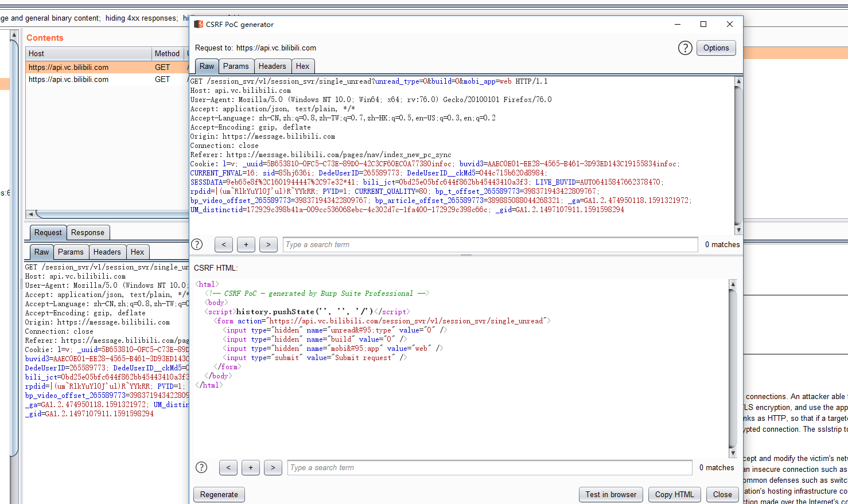Image resolution: width=848 pixels, height=504 pixels.
Task: Go to previous match in CSRF HTML search
Action: coord(228,468)
